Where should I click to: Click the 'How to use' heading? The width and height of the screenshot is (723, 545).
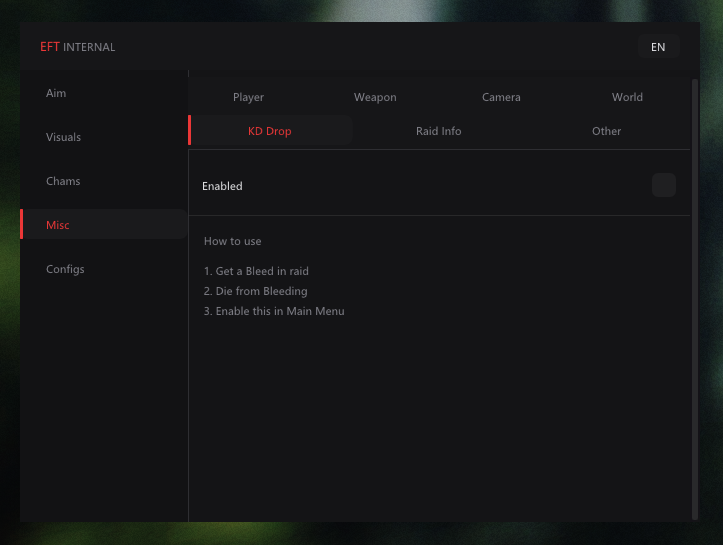(x=232, y=241)
